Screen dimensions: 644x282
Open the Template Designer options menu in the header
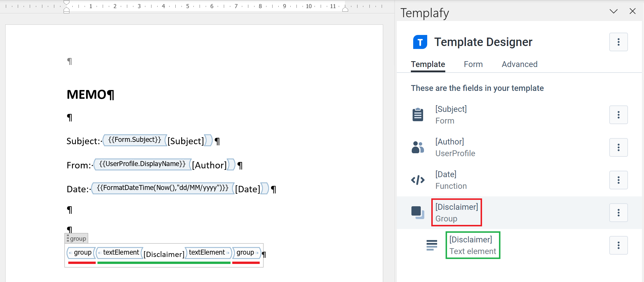618,42
